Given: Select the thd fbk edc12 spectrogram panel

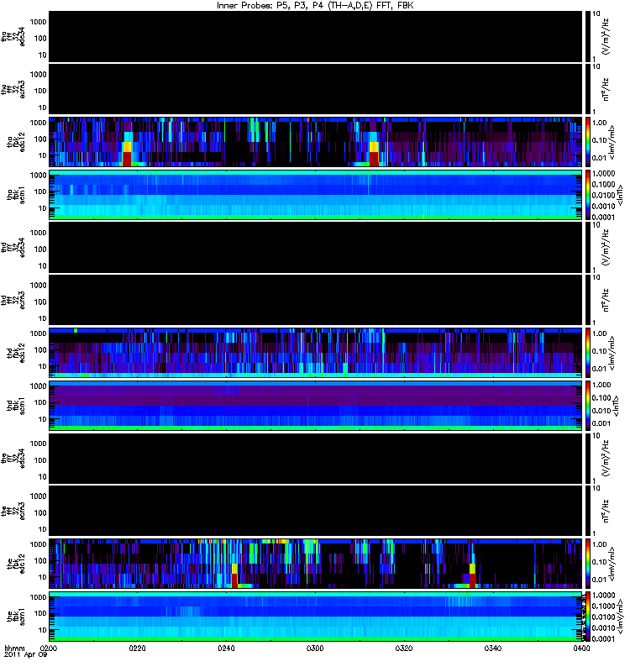Looking at the screenshot, I should click(316, 354).
